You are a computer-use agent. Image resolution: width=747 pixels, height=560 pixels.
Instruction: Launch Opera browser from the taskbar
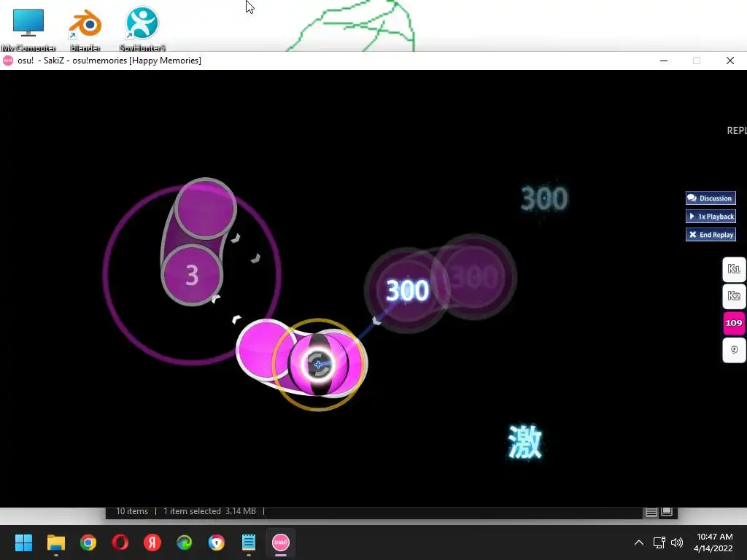coord(120,542)
